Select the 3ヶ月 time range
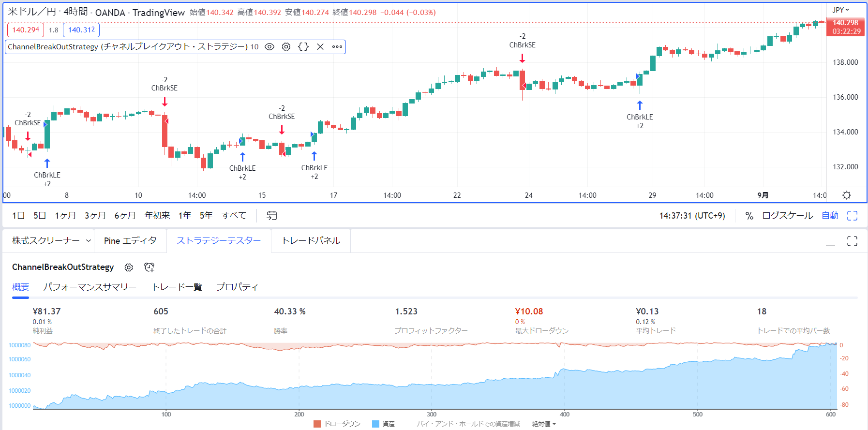The image size is (868, 430). pos(95,216)
